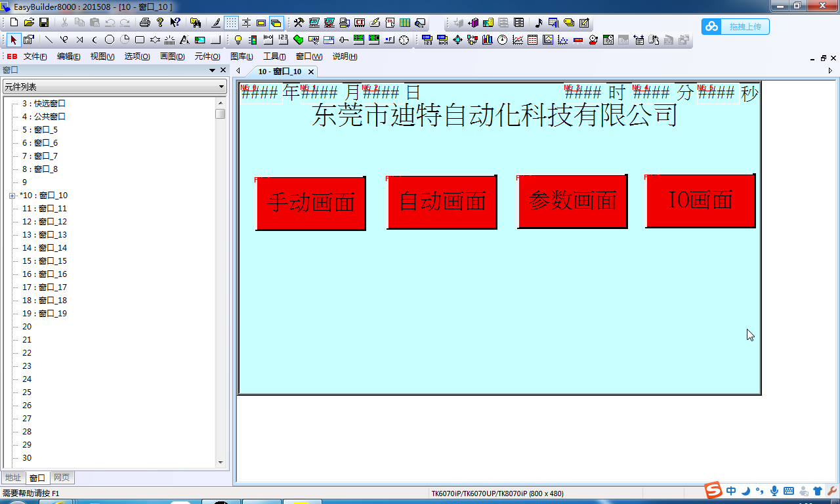
Task: Open the 窗口 panel options arrow
Action: (212, 70)
